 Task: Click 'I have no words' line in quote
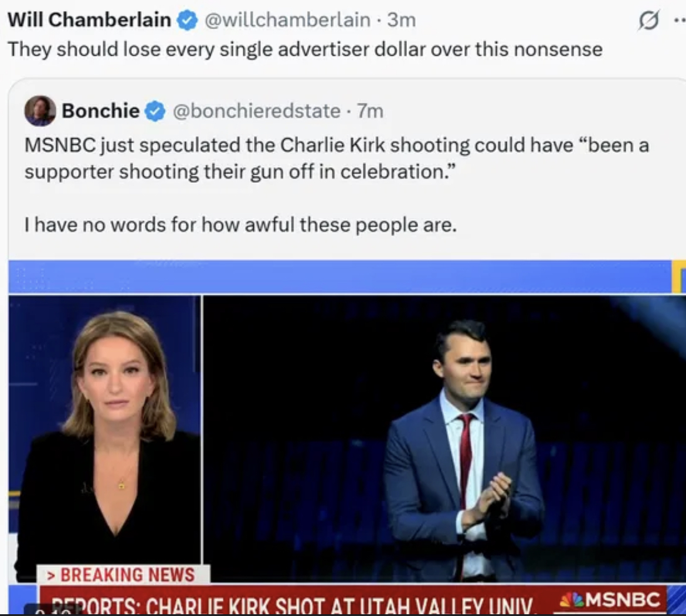240,224
